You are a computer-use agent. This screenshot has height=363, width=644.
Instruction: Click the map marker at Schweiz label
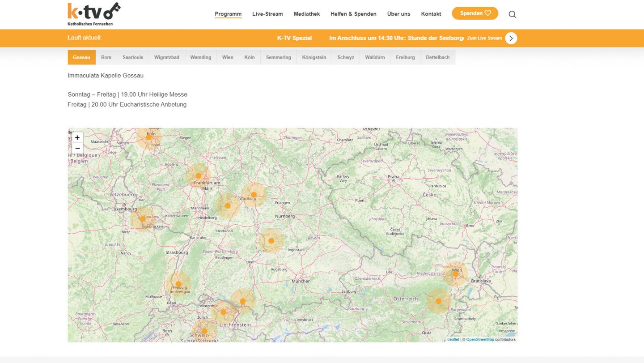tap(204, 332)
